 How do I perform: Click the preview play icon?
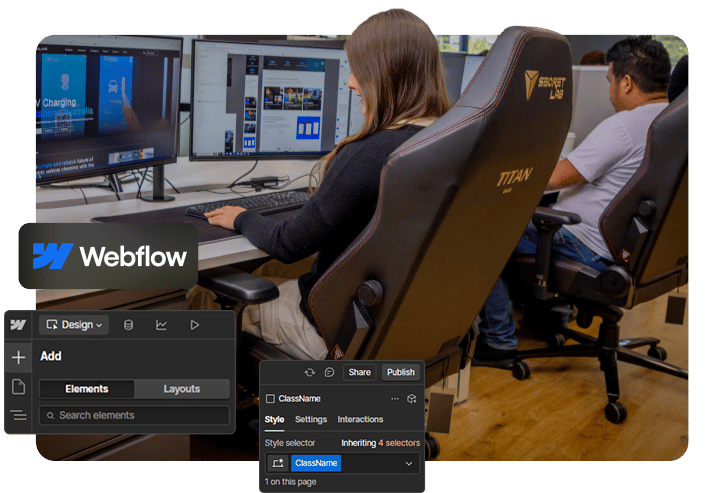pos(195,325)
